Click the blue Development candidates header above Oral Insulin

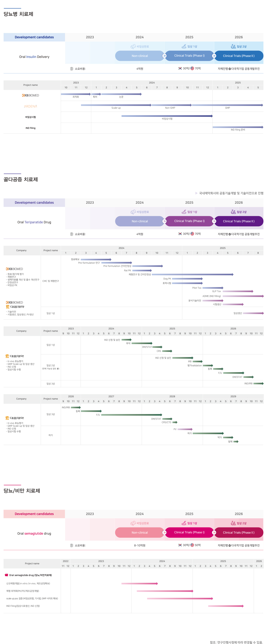[x=34, y=37]
